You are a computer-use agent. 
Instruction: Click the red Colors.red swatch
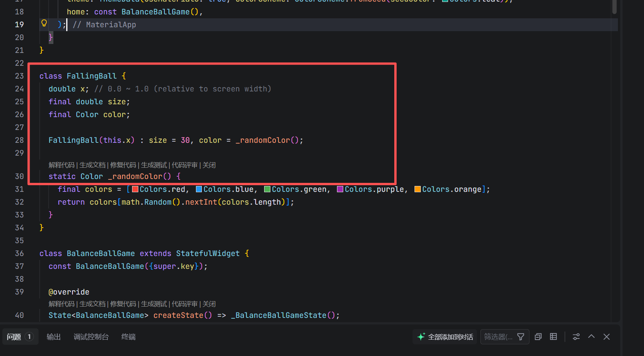click(135, 189)
